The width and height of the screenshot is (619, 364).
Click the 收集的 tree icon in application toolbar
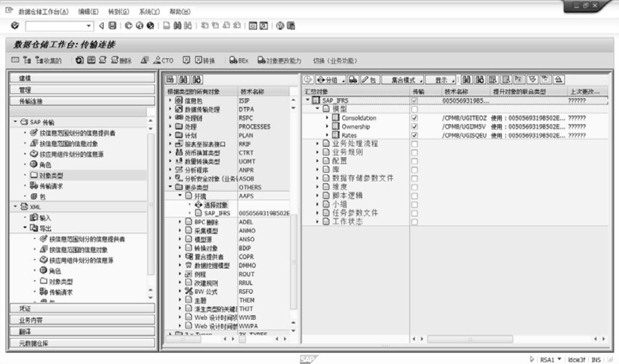click(x=39, y=60)
